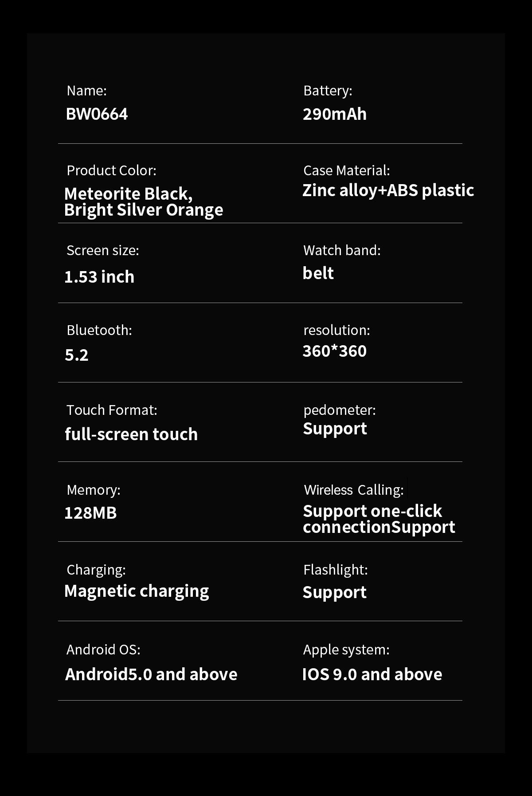The width and height of the screenshot is (532, 796).
Task: Click the BW0664 product name value
Action: [97, 114]
